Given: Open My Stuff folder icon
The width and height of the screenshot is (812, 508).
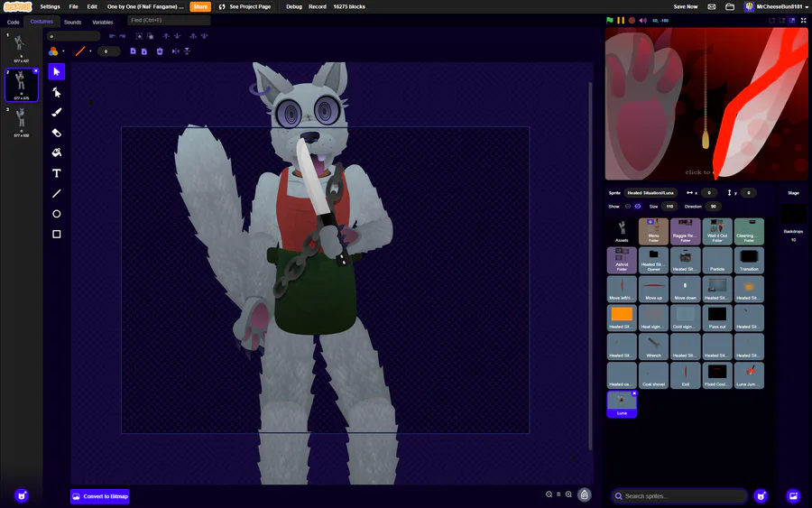Looking at the screenshot, I should 730,6.
